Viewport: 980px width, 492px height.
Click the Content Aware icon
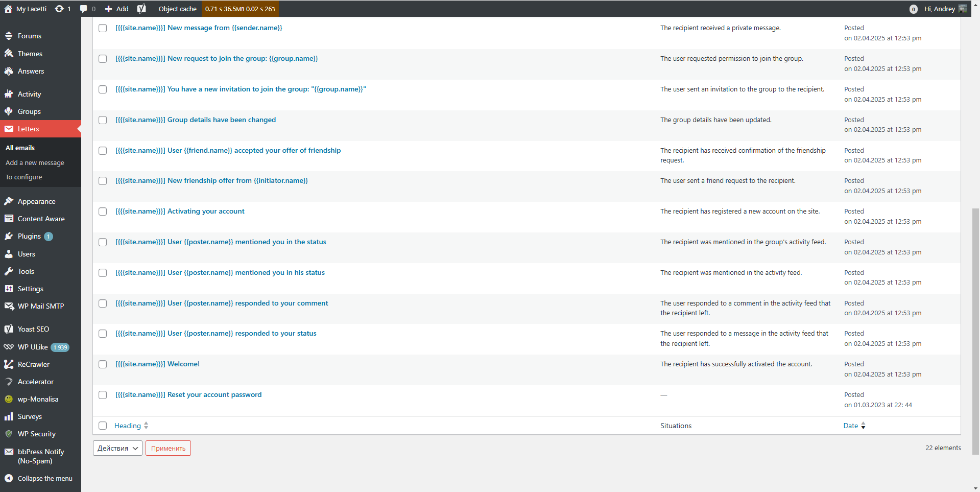[x=9, y=219]
